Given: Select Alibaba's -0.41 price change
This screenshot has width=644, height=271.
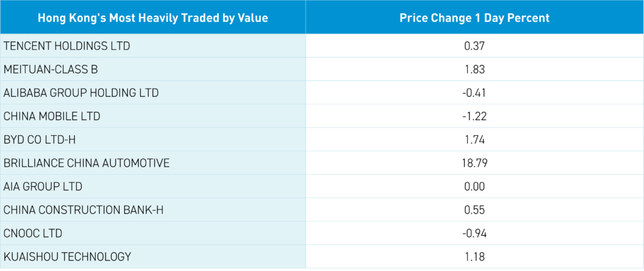Looking at the screenshot, I should [474, 92].
